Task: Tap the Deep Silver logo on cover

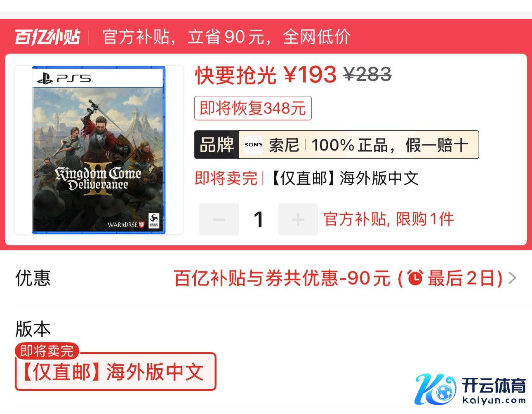Action: click(x=154, y=221)
